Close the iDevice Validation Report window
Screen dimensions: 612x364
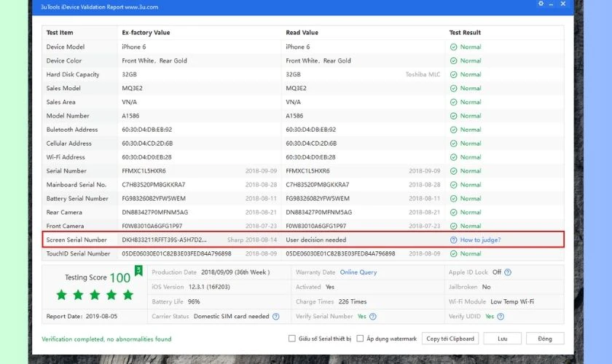[562, 4]
